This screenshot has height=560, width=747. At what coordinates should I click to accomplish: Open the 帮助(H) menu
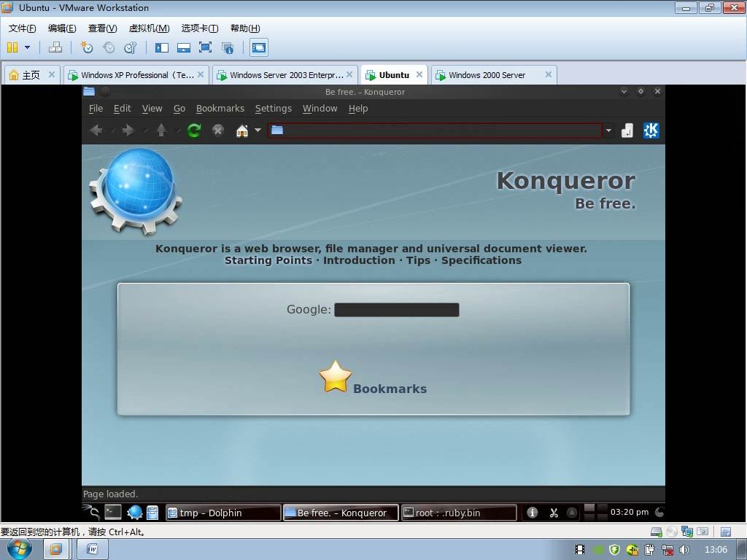pos(245,28)
